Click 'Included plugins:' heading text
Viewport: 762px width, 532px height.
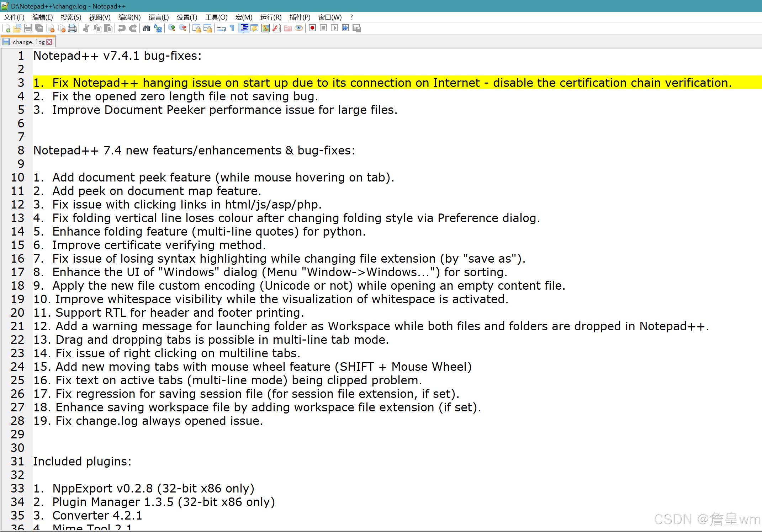pyautogui.click(x=82, y=462)
